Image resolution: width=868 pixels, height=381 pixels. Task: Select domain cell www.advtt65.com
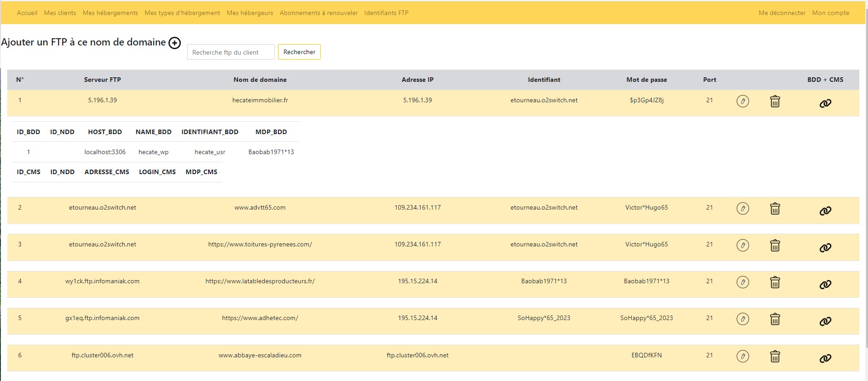coord(260,207)
